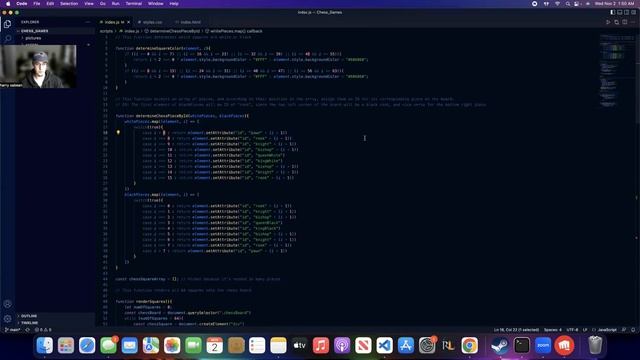Screen dimensions: 640x360
Task: Open Photos from the Dock
Action: (172, 346)
